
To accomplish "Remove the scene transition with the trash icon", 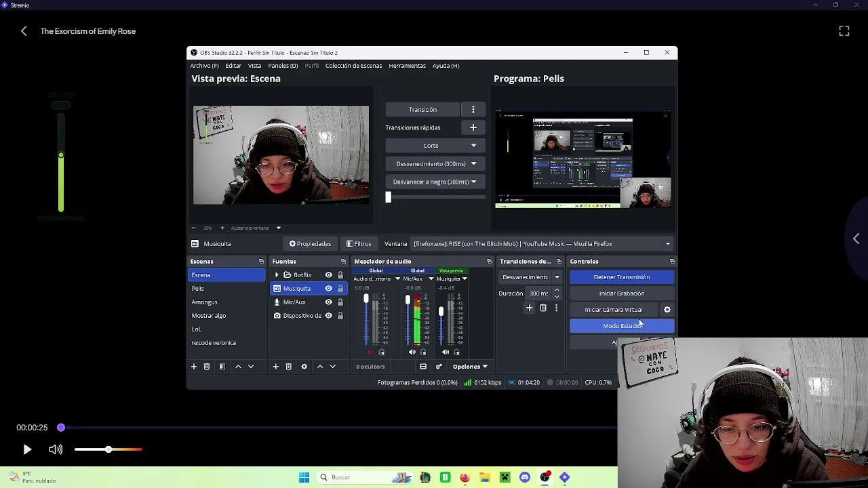I will coord(543,308).
